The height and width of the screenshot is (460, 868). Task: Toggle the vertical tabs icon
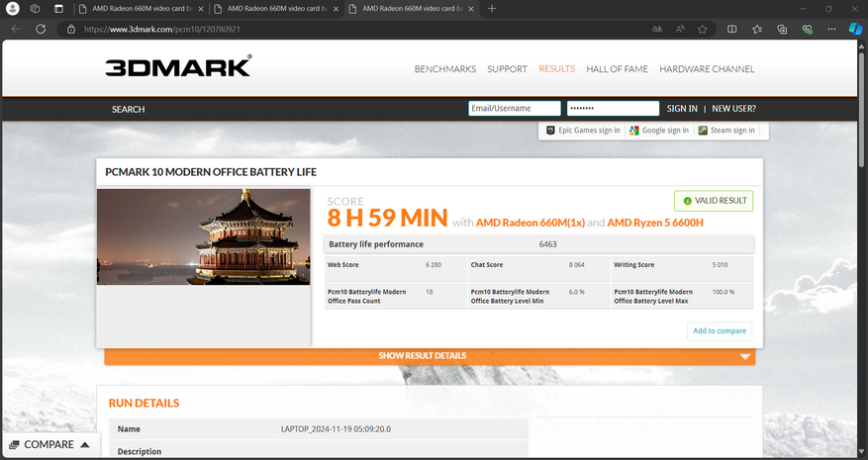click(x=58, y=8)
